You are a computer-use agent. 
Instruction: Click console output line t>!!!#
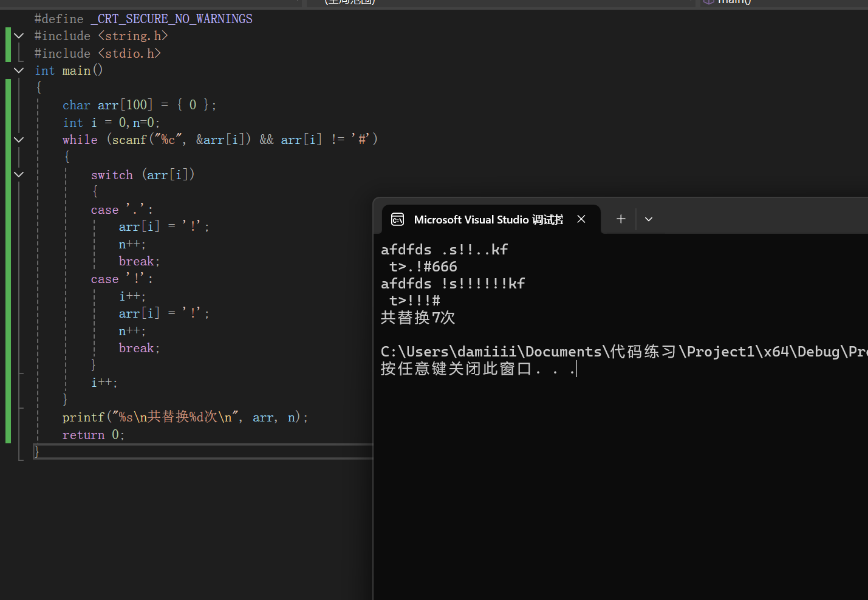[x=415, y=301]
